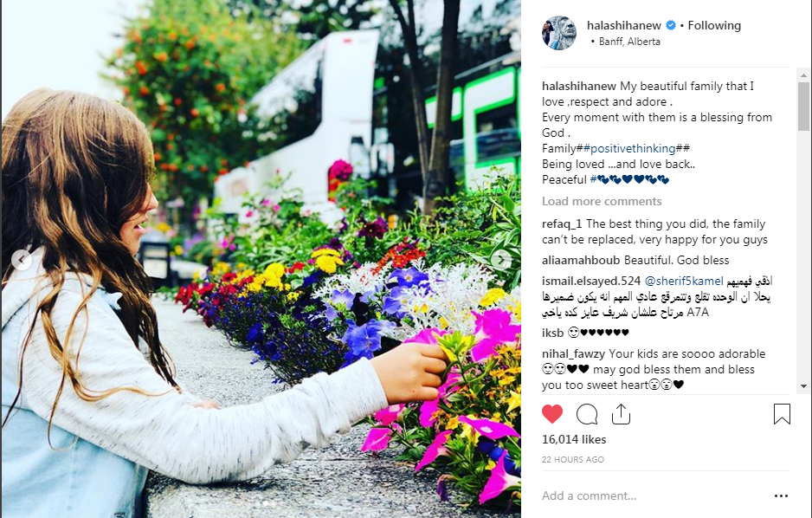Expand Load more comments
The height and width of the screenshot is (518, 812).
point(602,201)
